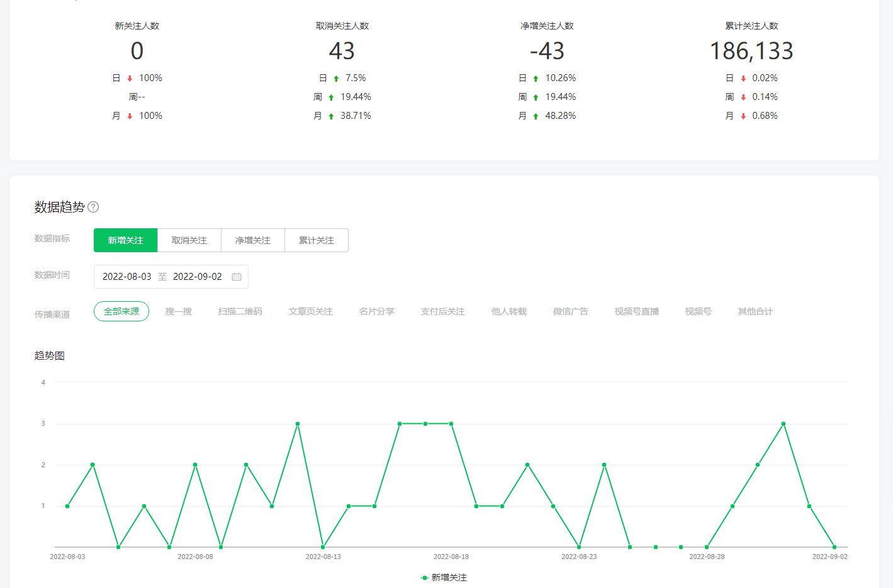
Task: Click the 净增关注人数 value -43
Action: 547,51
